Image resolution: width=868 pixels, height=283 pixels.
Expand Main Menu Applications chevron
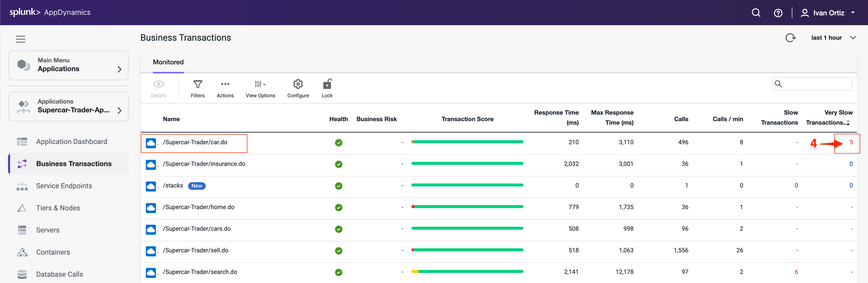point(119,69)
